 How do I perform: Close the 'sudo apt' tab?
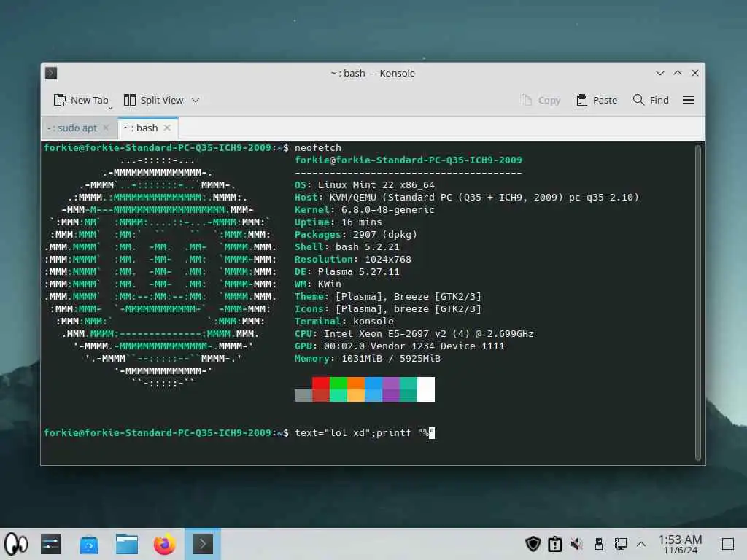[x=106, y=128]
